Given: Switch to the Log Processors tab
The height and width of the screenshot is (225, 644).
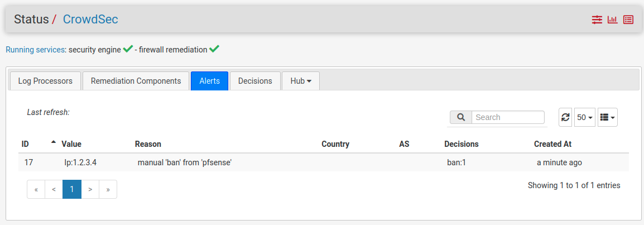Looking at the screenshot, I should click(x=45, y=81).
